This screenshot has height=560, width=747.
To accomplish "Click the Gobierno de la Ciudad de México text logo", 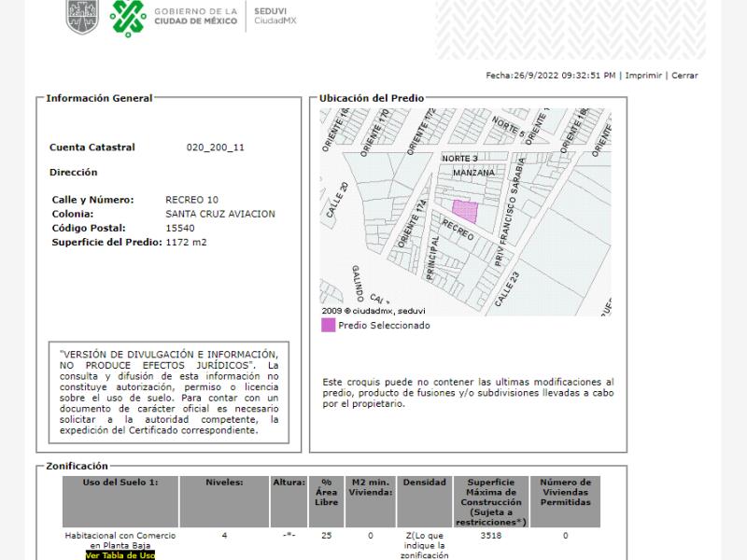I will point(195,16).
